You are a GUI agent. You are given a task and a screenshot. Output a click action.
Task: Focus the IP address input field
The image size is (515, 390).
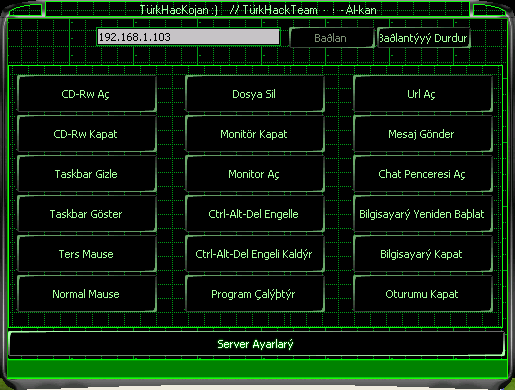point(188,37)
